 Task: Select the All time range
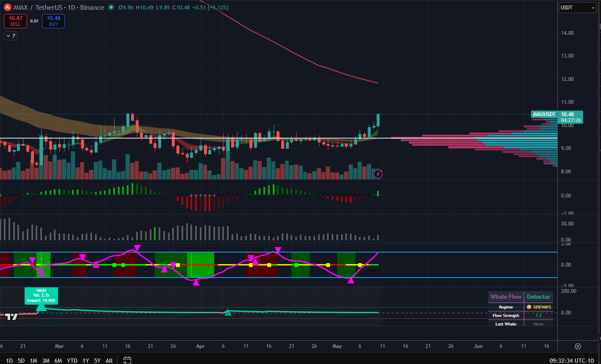(x=109, y=360)
